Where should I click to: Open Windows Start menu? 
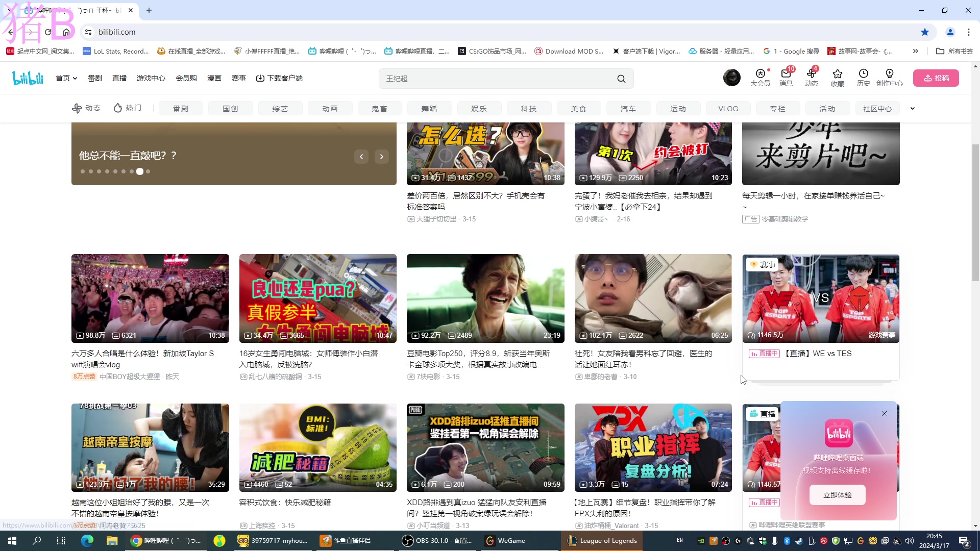point(12,541)
